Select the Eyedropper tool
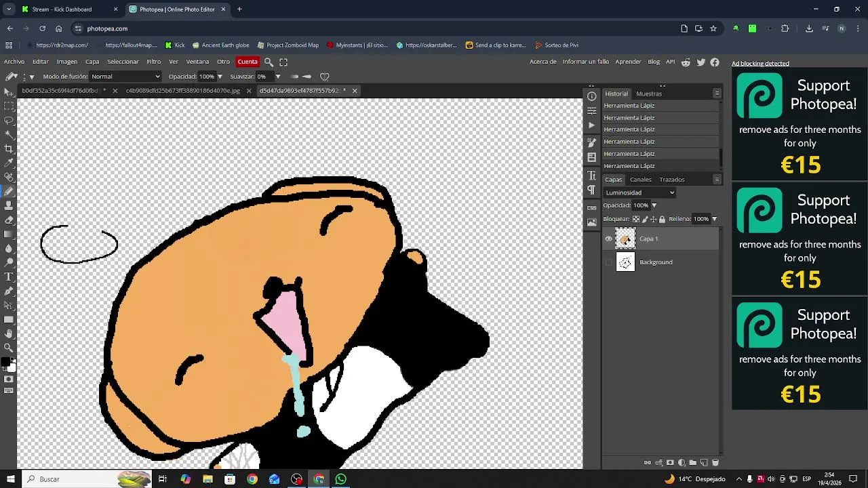868x488 pixels. [9, 163]
